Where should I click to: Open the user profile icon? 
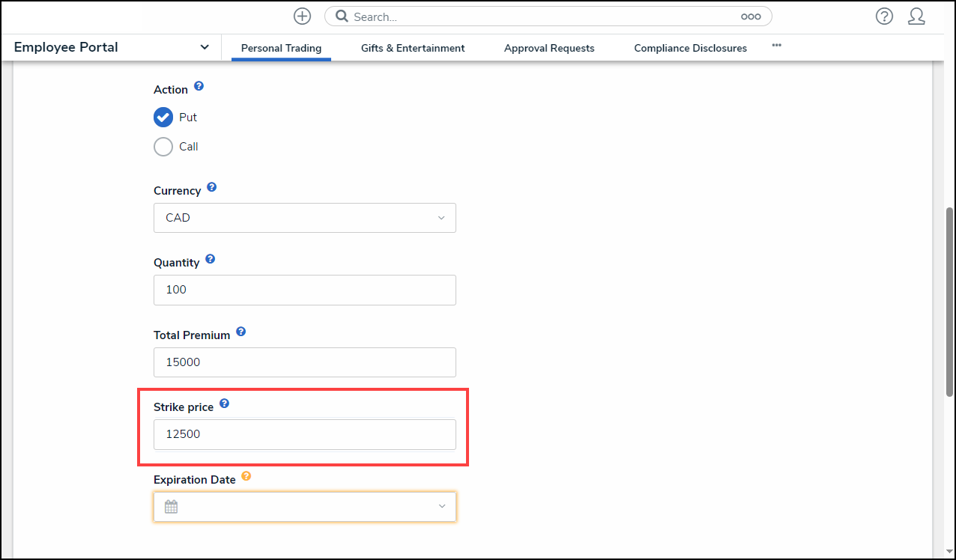[916, 16]
